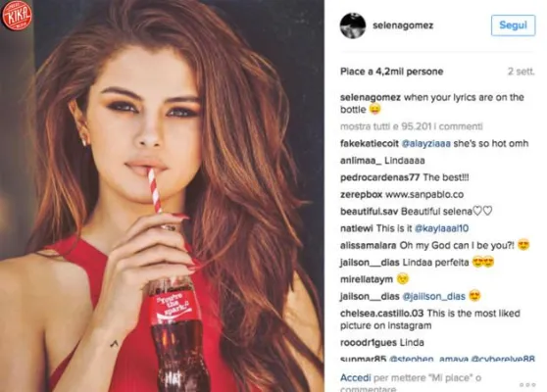The width and height of the screenshot is (547, 392).
Task: Click the selenagomez profile avatar
Action: [x=353, y=25]
